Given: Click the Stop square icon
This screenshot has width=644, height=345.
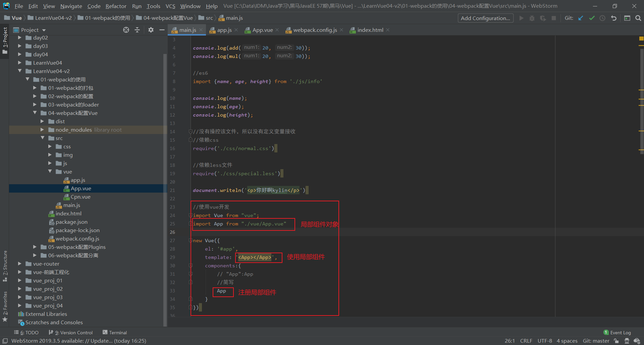Looking at the screenshot, I should pos(554,18).
